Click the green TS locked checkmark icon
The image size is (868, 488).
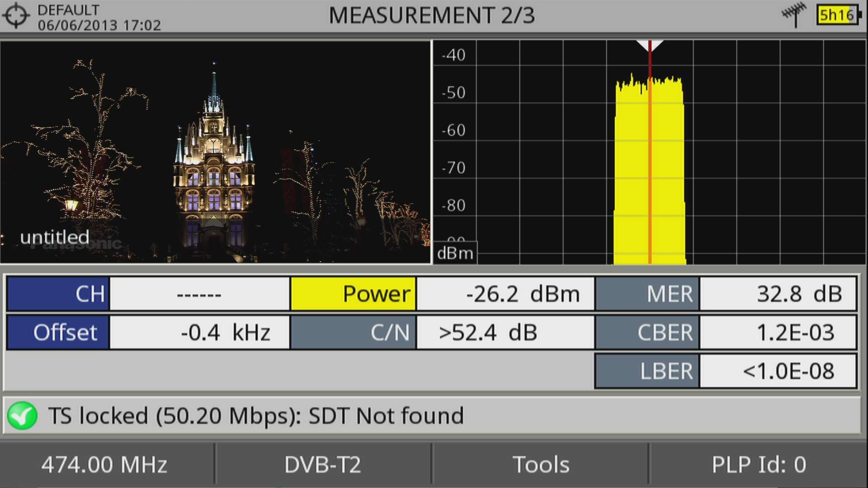pyautogui.click(x=22, y=416)
